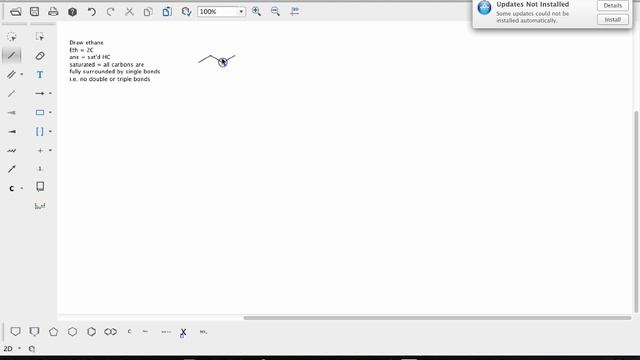Viewport: 640px width, 360px height.
Task: Click the 'Eth = 2C' text line
Action: click(x=81, y=50)
